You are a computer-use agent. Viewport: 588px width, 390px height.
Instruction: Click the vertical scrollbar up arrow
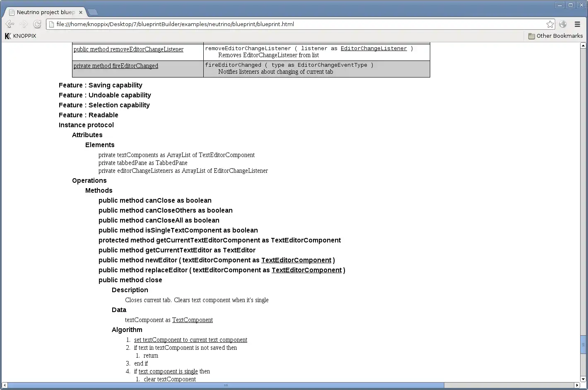(583, 45)
